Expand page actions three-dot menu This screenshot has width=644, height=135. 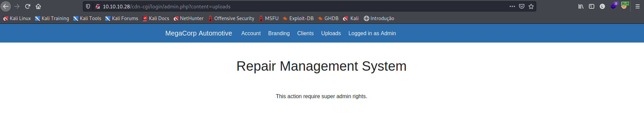[x=512, y=6]
